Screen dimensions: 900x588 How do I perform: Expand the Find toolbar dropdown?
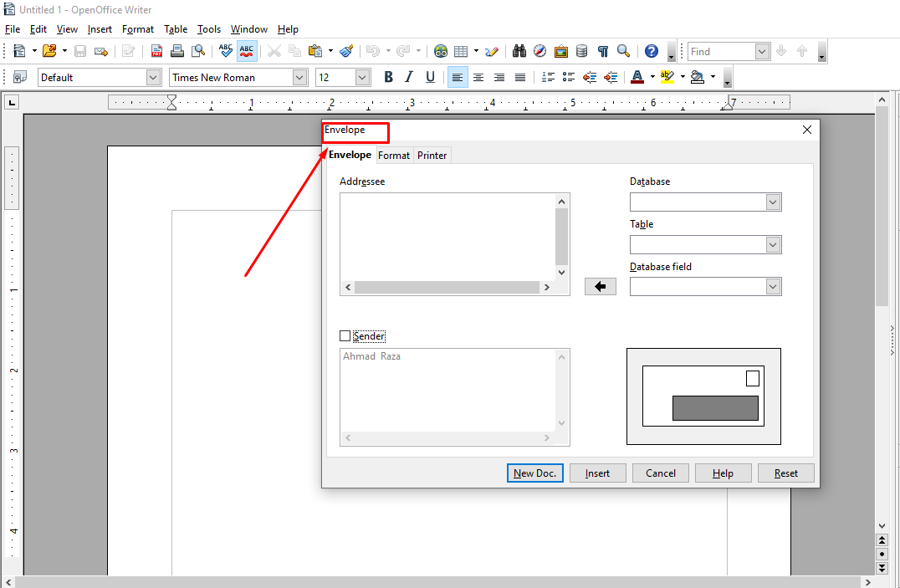[762, 51]
